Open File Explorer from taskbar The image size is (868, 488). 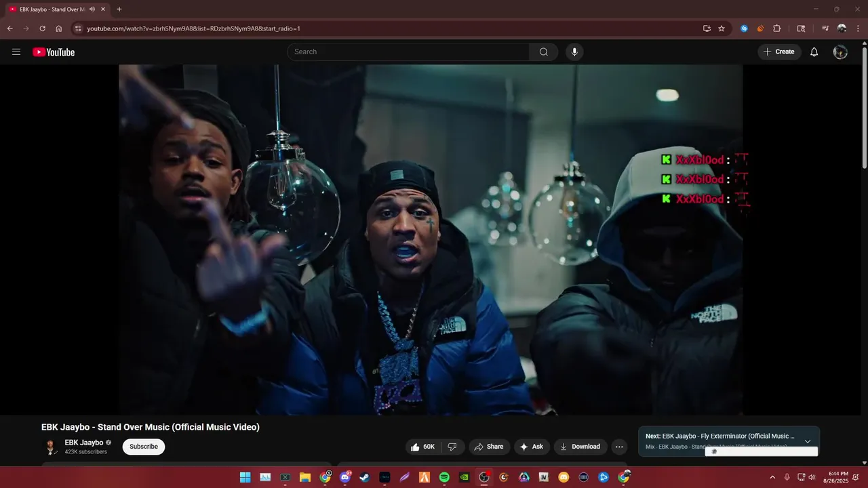click(305, 477)
